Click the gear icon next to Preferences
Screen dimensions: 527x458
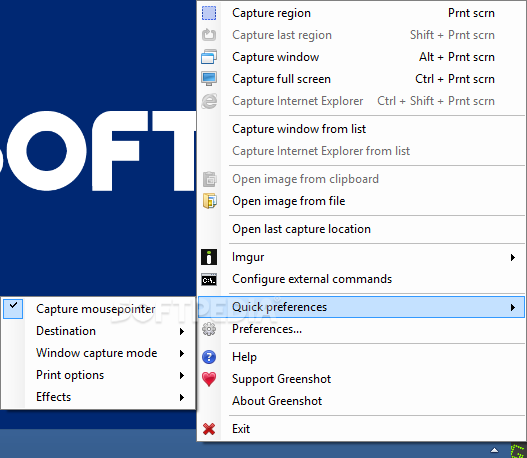[209, 329]
